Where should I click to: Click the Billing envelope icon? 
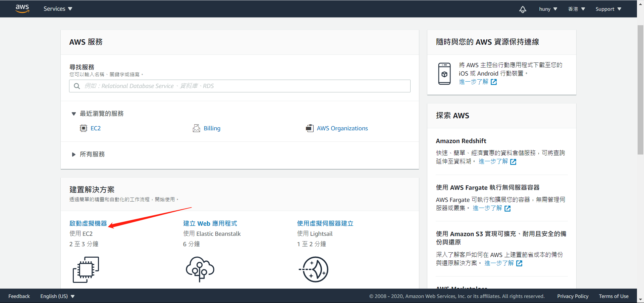tap(197, 128)
